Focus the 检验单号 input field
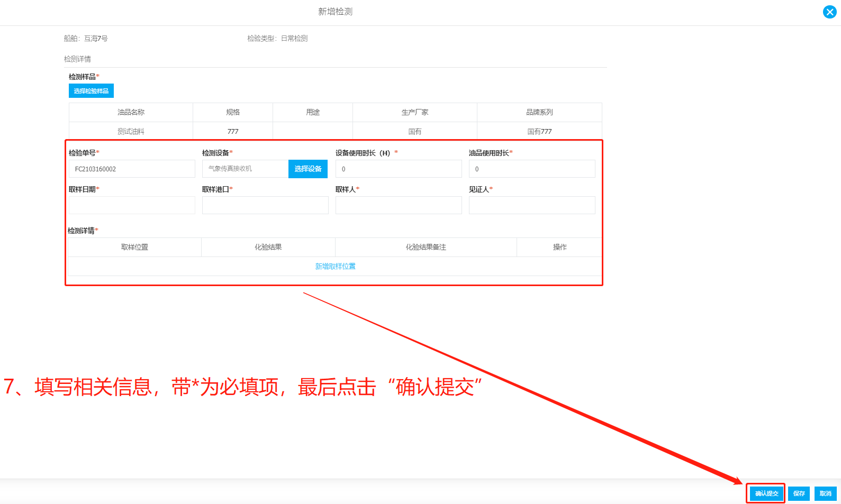 (x=132, y=169)
